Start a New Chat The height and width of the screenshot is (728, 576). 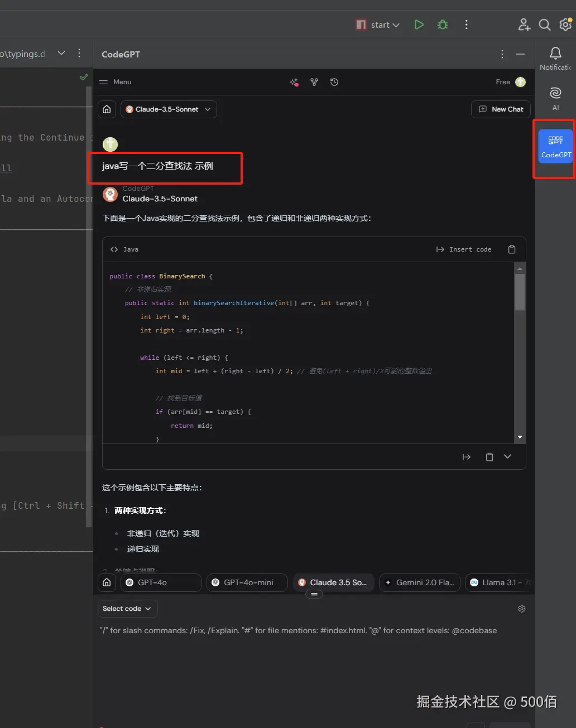point(501,109)
